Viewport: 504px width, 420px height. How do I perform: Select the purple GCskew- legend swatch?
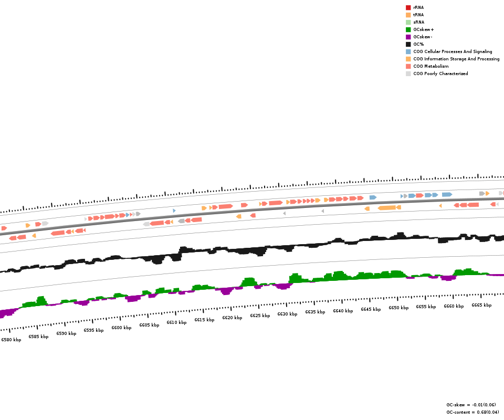(408, 37)
